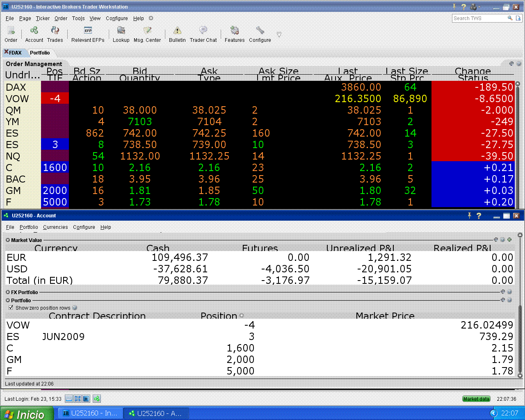The height and width of the screenshot is (420, 525).
Task: Toggle the Show zero position rows checkbox
Action: pyautogui.click(x=11, y=308)
